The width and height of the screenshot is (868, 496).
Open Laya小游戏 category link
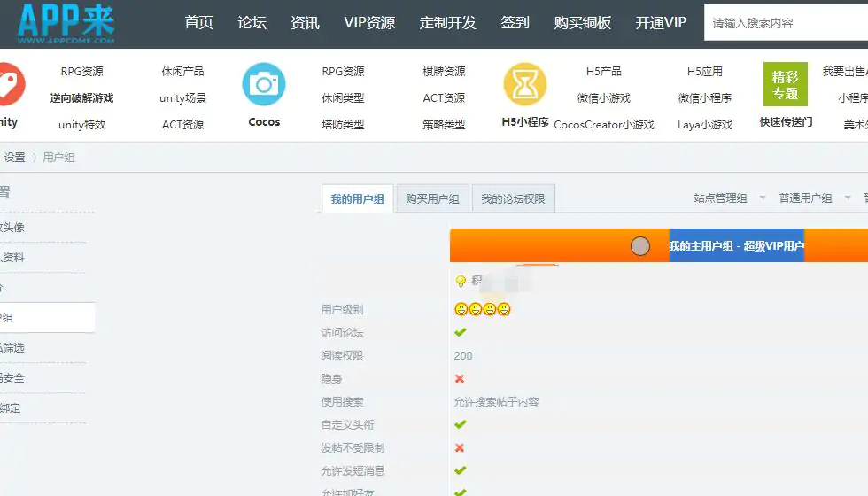[705, 125]
